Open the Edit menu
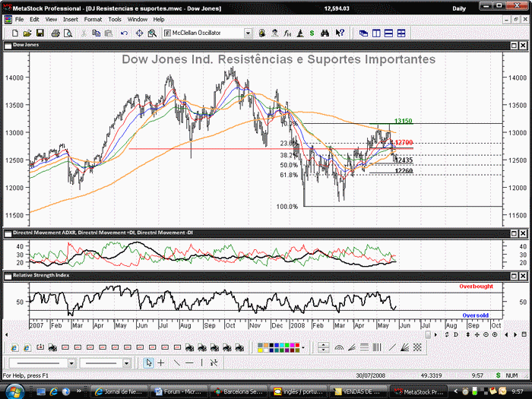 click(34, 20)
